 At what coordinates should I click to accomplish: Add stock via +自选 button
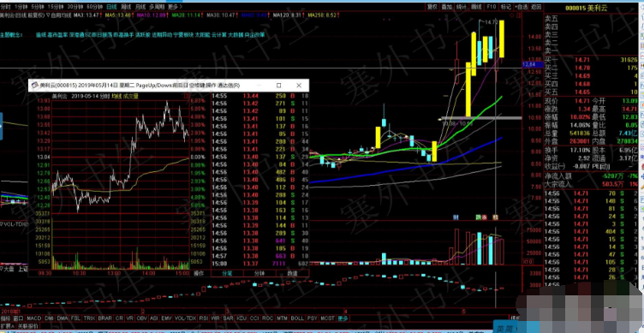tap(521, 7)
